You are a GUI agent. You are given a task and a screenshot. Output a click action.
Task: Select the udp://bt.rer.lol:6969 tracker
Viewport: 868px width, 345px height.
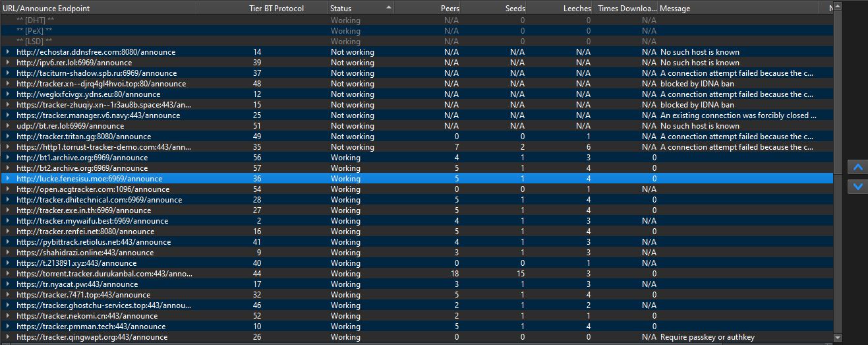coord(70,126)
